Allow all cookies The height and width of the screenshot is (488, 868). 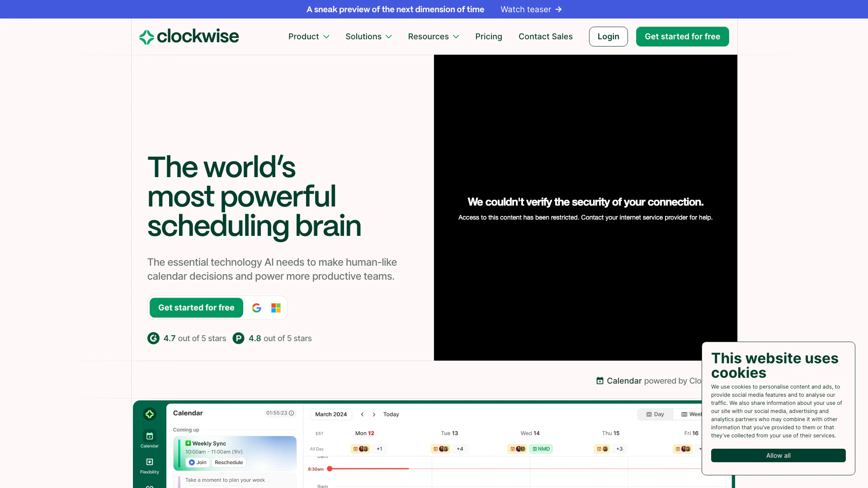click(x=778, y=455)
